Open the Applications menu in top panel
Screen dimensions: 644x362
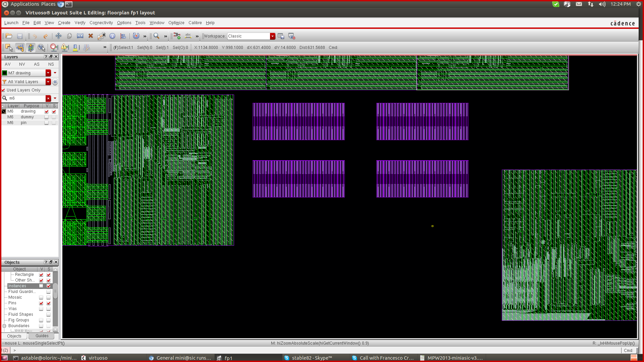tap(25, 4)
